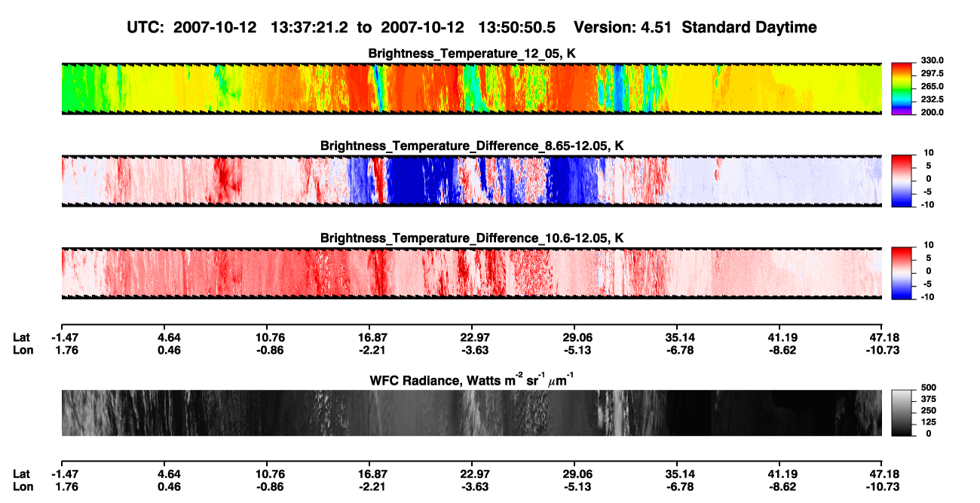The height and width of the screenshot is (503, 980).
Task: Click the 'Brightness_Temperature_12_05, K' panel title
Action: click(x=472, y=54)
